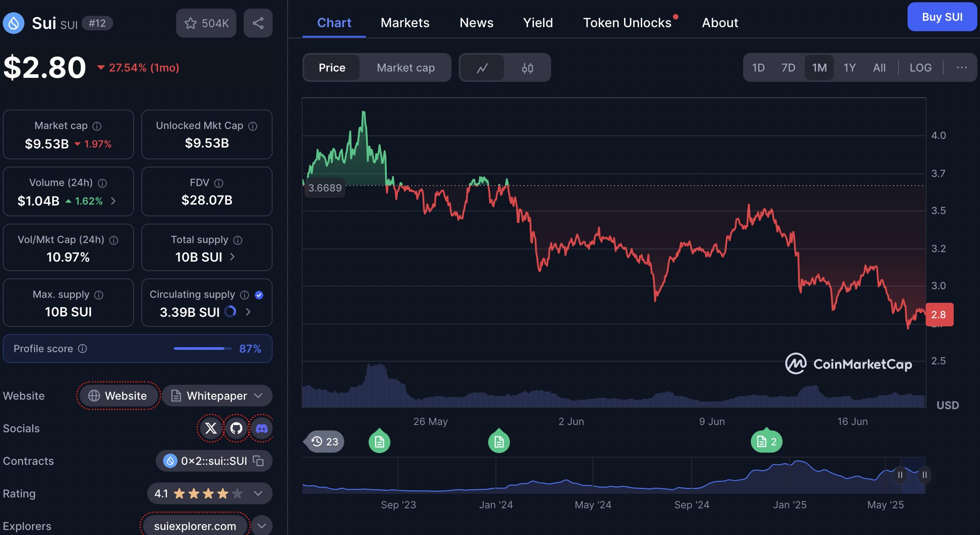Expand Volume (24h) details arrow

pyautogui.click(x=113, y=201)
